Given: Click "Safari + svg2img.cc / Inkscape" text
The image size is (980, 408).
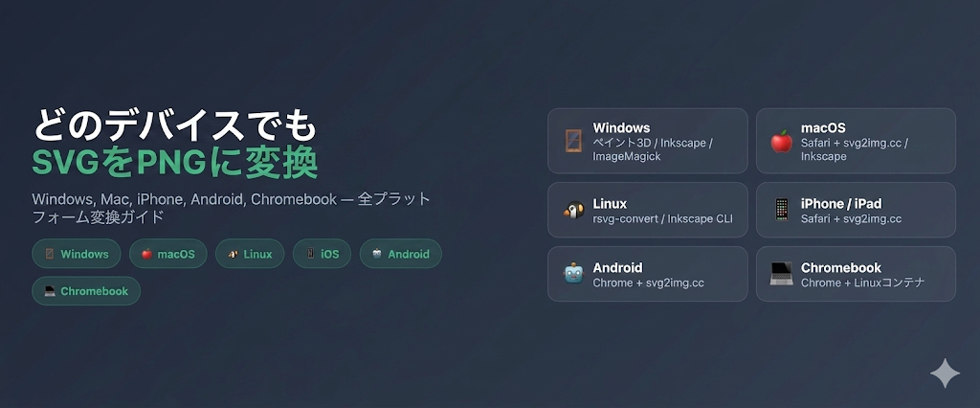Looking at the screenshot, I should [x=855, y=149].
